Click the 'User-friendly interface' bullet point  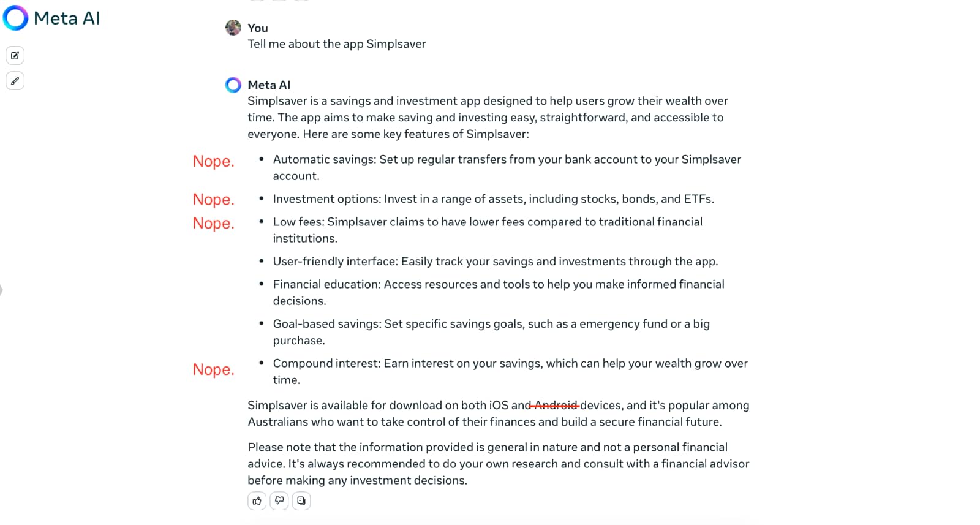click(x=495, y=262)
